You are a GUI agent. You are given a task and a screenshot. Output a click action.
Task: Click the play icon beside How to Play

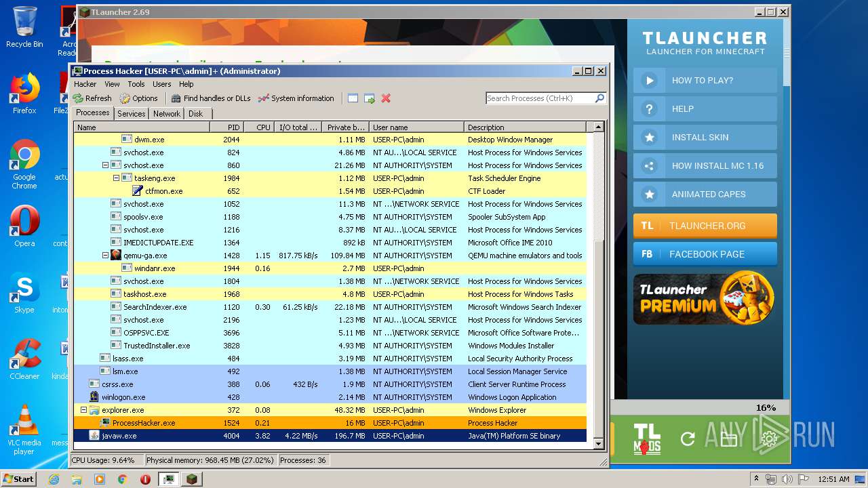(650, 80)
